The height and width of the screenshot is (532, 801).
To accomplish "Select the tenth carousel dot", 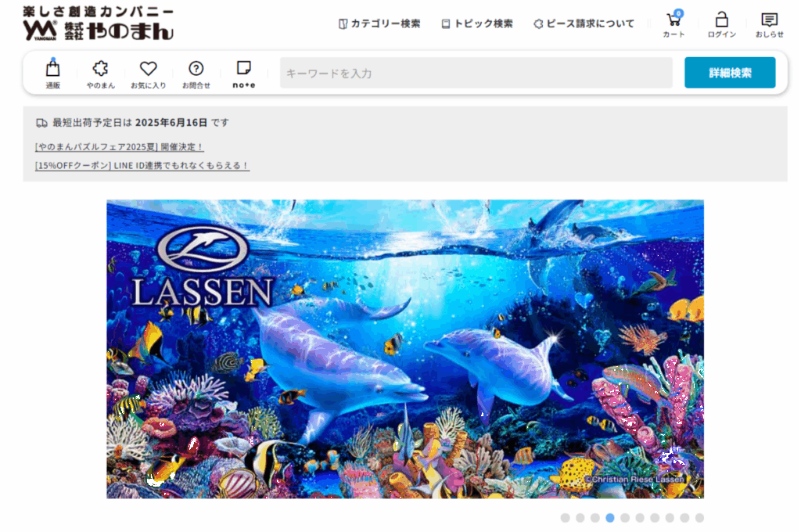I will pyautogui.click(x=699, y=518).
